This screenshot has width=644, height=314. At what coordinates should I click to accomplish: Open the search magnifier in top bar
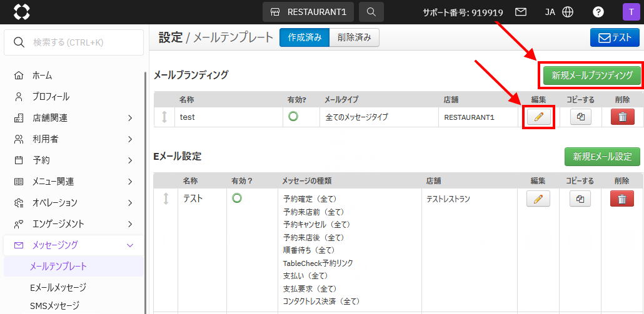(371, 12)
